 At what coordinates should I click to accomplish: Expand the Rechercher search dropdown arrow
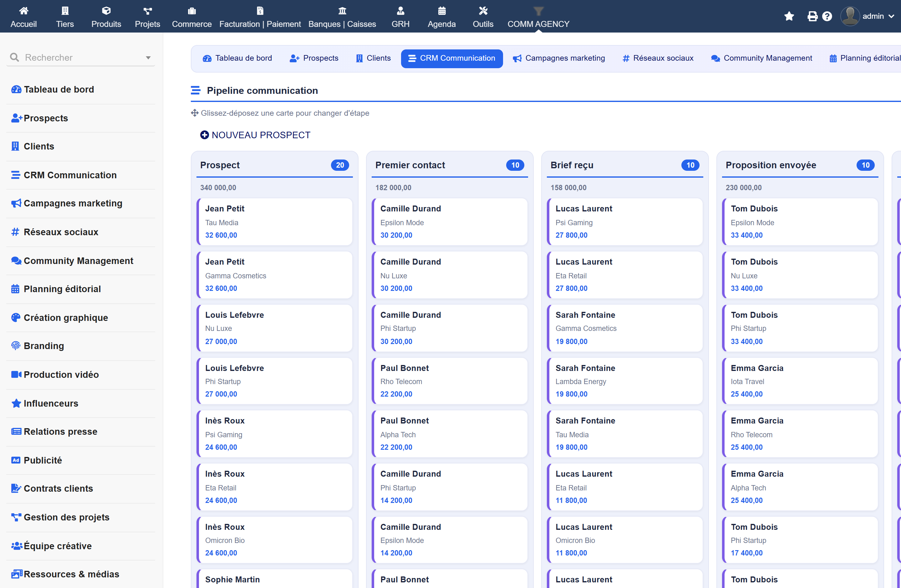pos(148,58)
